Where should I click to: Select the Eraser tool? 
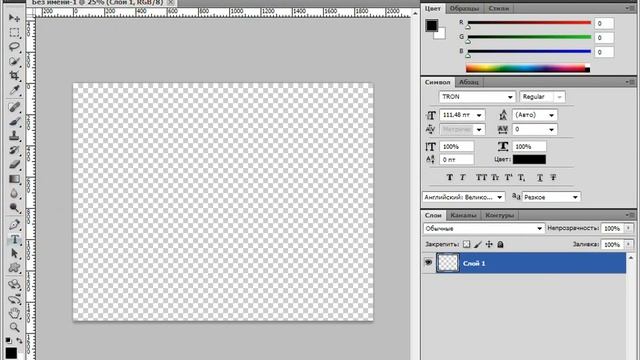pyautogui.click(x=14, y=164)
